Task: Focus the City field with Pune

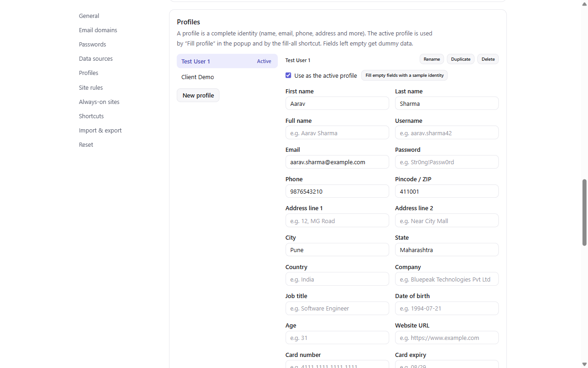Action: 337,250
